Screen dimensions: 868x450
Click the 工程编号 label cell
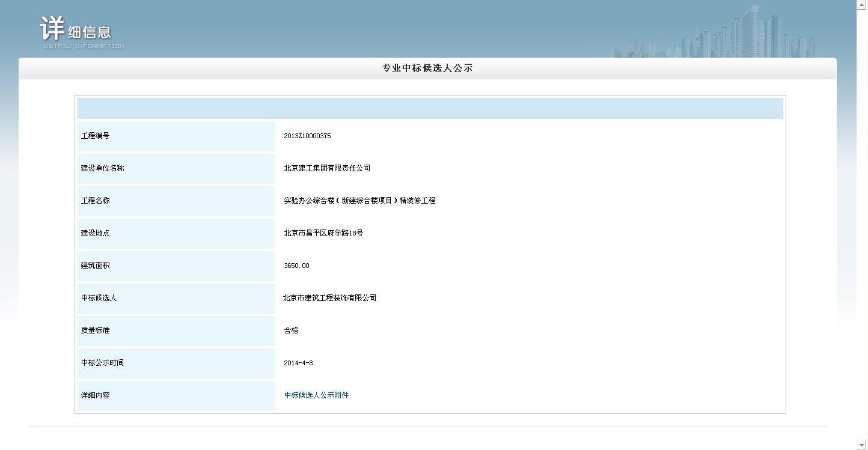coord(176,136)
